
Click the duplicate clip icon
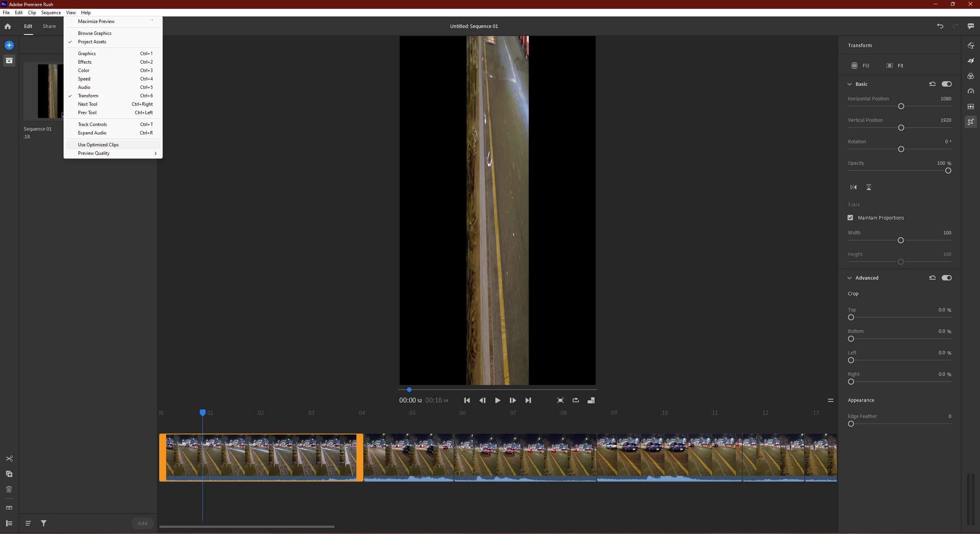(9, 474)
